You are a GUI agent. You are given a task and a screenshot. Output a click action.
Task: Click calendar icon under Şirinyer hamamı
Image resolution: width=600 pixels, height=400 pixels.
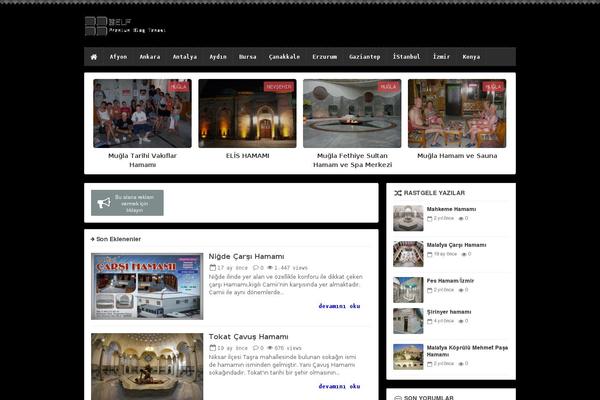click(430, 321)
